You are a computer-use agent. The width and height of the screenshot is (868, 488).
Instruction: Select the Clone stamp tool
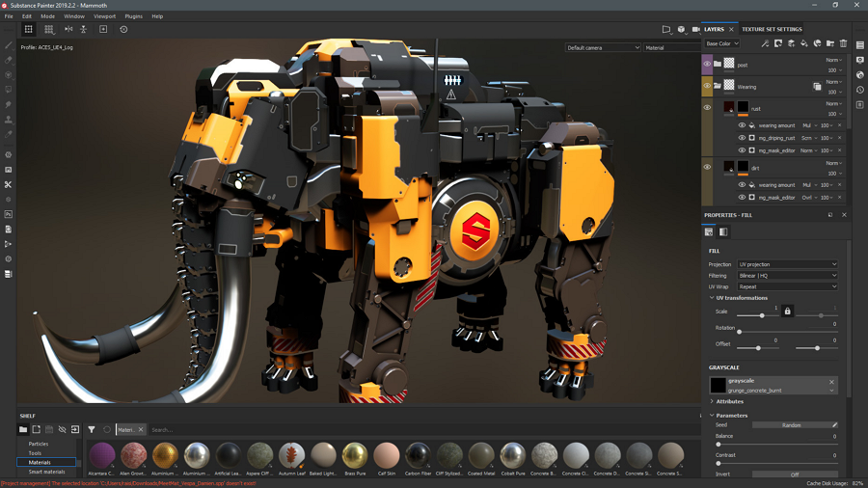[9, 119]
